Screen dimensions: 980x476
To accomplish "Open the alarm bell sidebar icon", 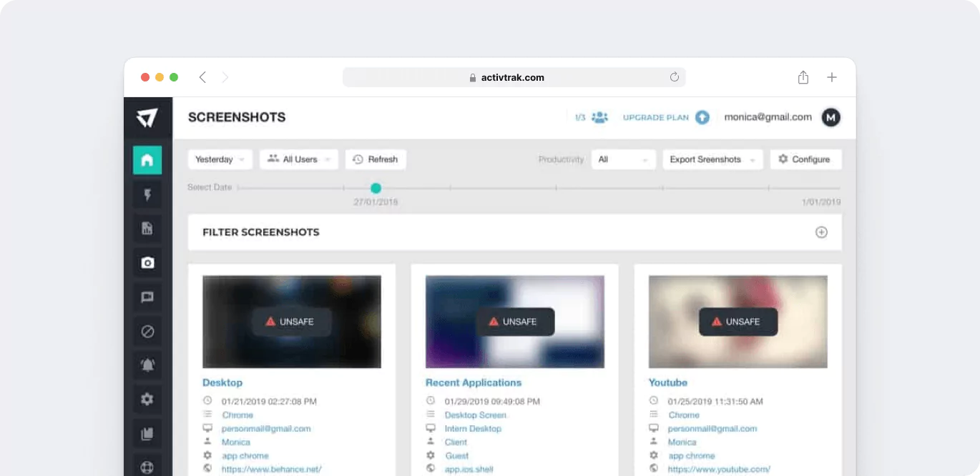I will 147,365.
